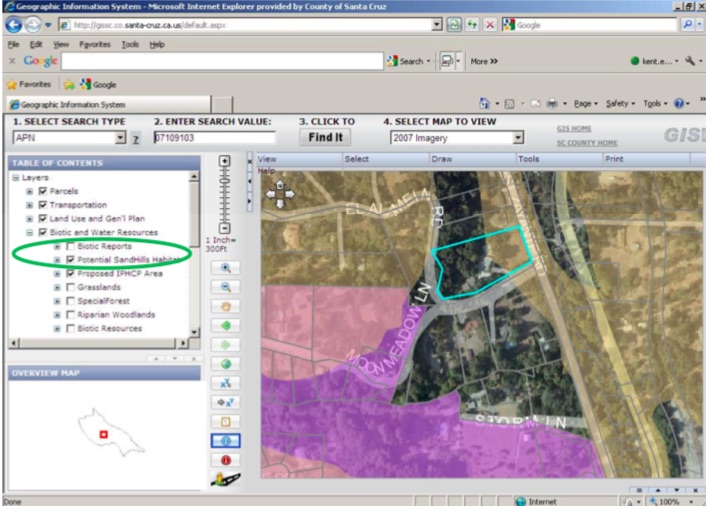Open the GIS HOME link

click(x=575, y=129)
